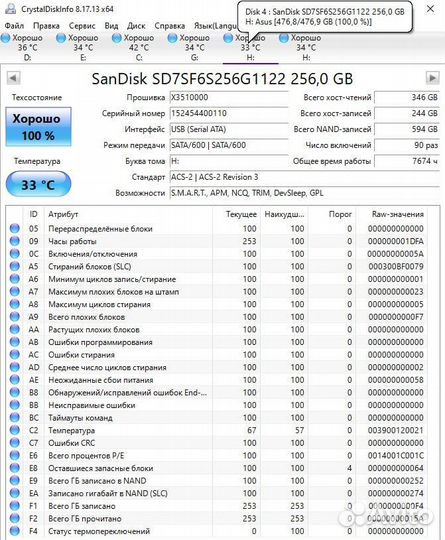Click status icon for Неисправимые ошибки row

coord(14,405)
